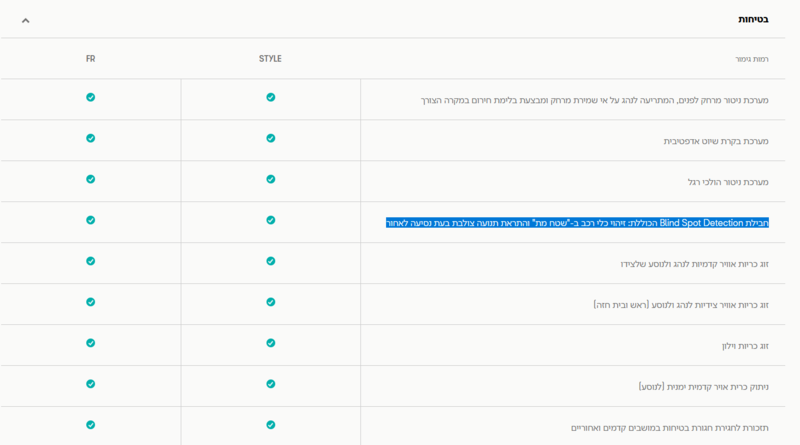Click STYLE checkmark for זוג כריות אוויר צידיות

click(x=270, y=302)
